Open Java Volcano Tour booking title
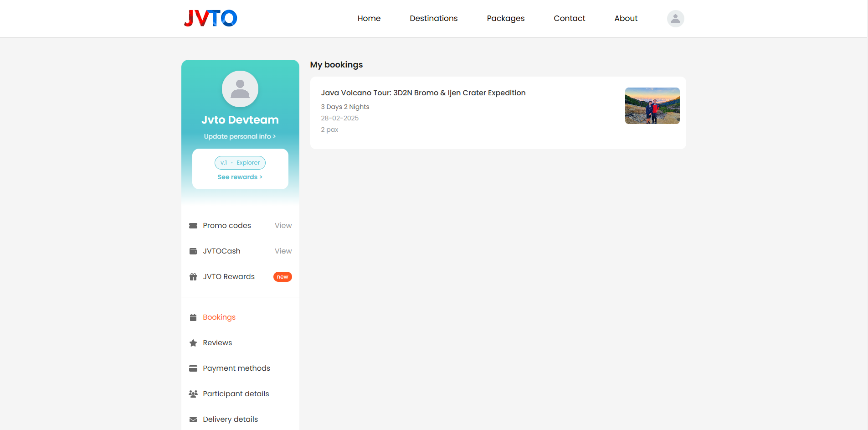Image resolution: width=868 pixels, height=430 pixels. (x=423, y=93)
